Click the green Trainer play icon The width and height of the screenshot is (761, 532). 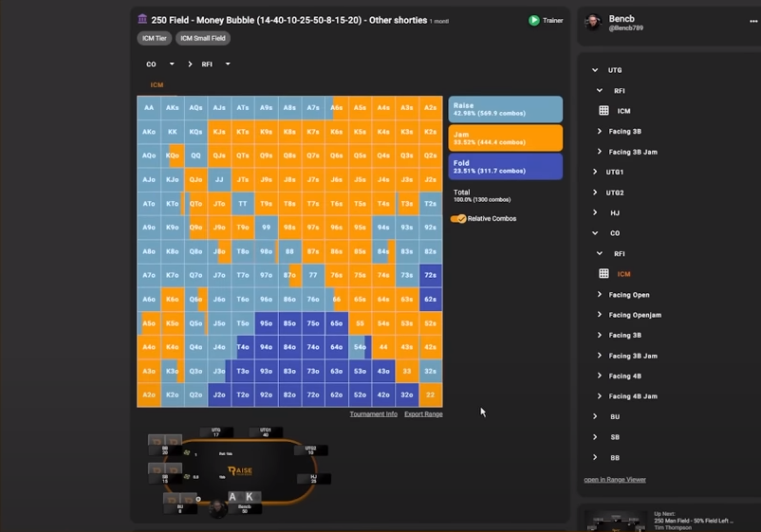tap(534, 20)
